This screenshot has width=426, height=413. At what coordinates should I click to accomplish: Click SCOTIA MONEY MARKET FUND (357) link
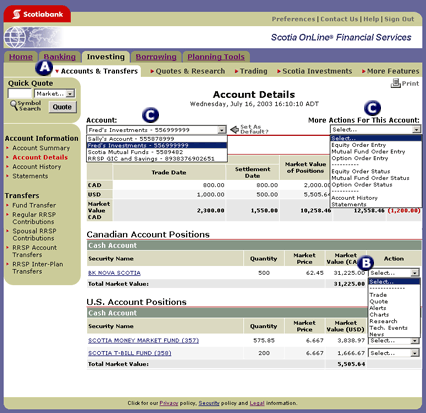[143, 341]
